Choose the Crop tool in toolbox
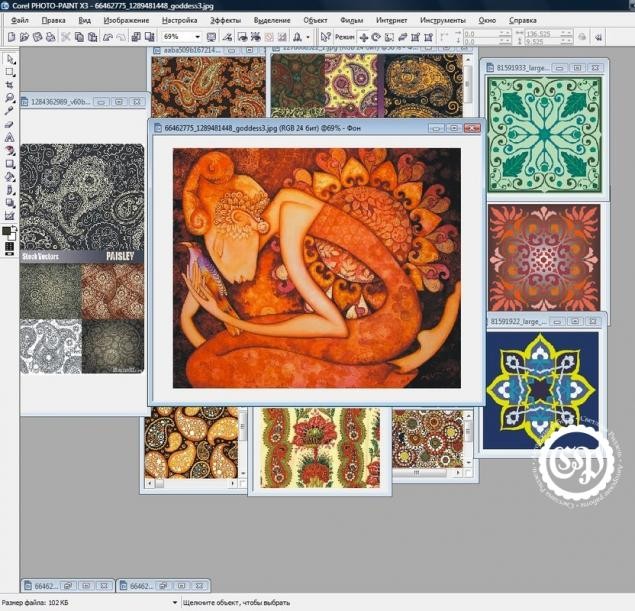Viewport: 635px width, 611px height. point(9,85)
